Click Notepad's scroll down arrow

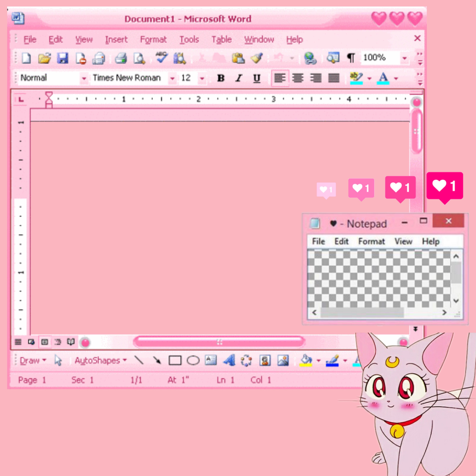(x=456, y=301)
